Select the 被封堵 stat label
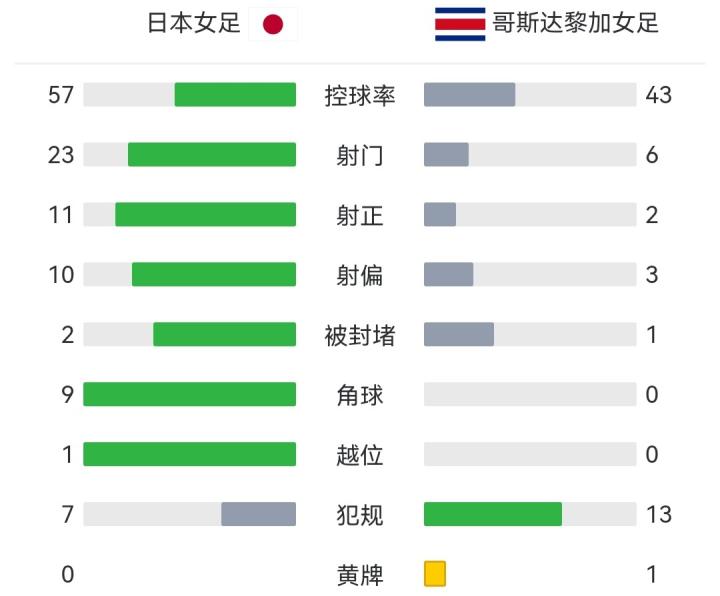Viewport: 720px width, 596px height. (360, 335)
